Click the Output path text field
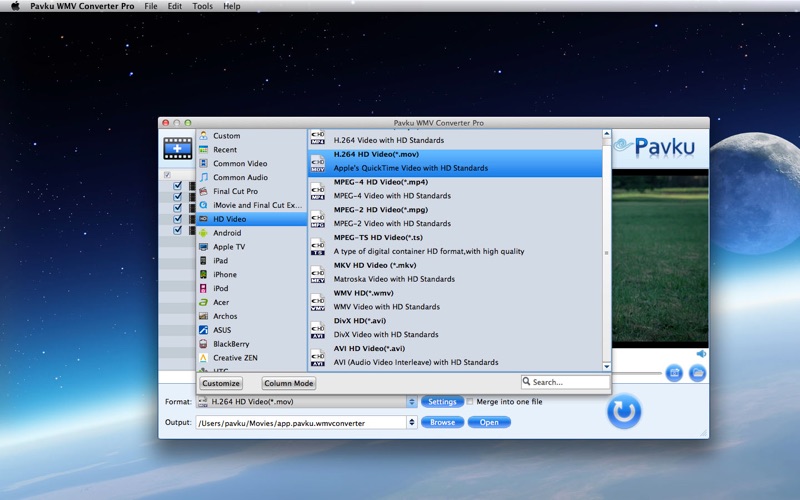 301,422
